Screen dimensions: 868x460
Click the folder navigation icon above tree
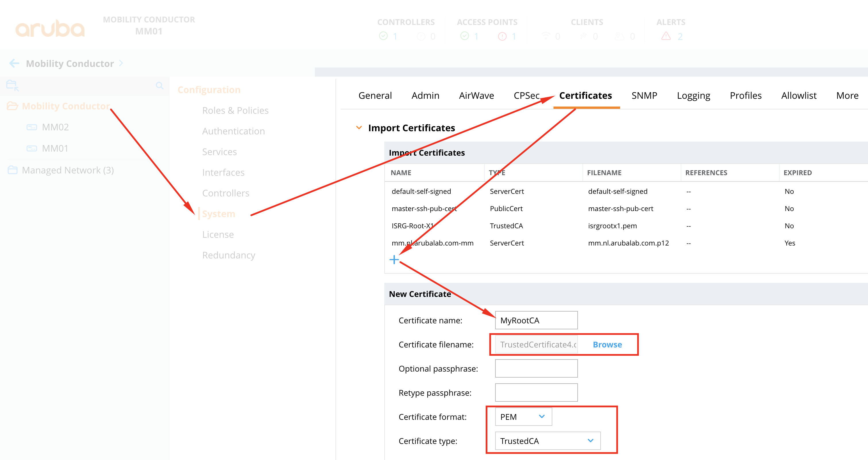click(12, 85)
